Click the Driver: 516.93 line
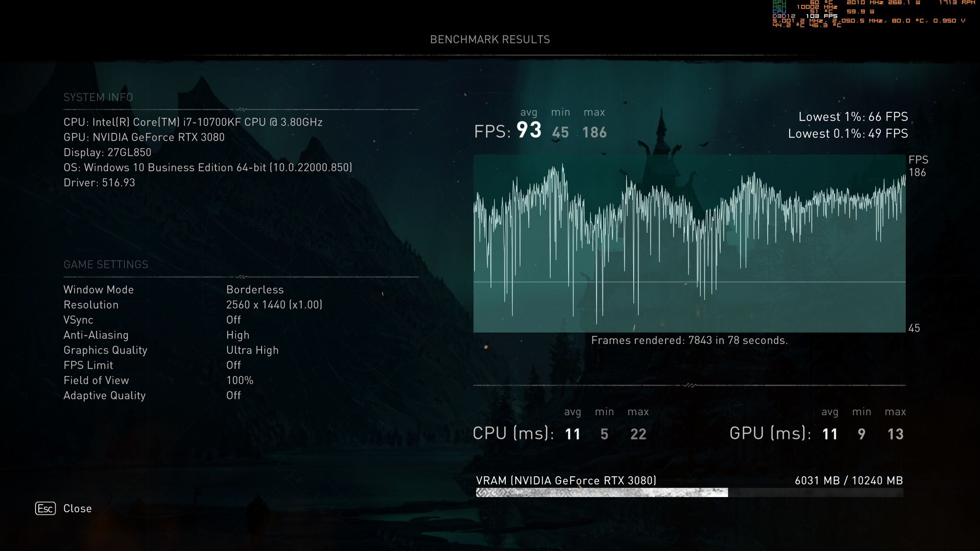The height and width of the screenshot is (551, 980). coord(99,183)
